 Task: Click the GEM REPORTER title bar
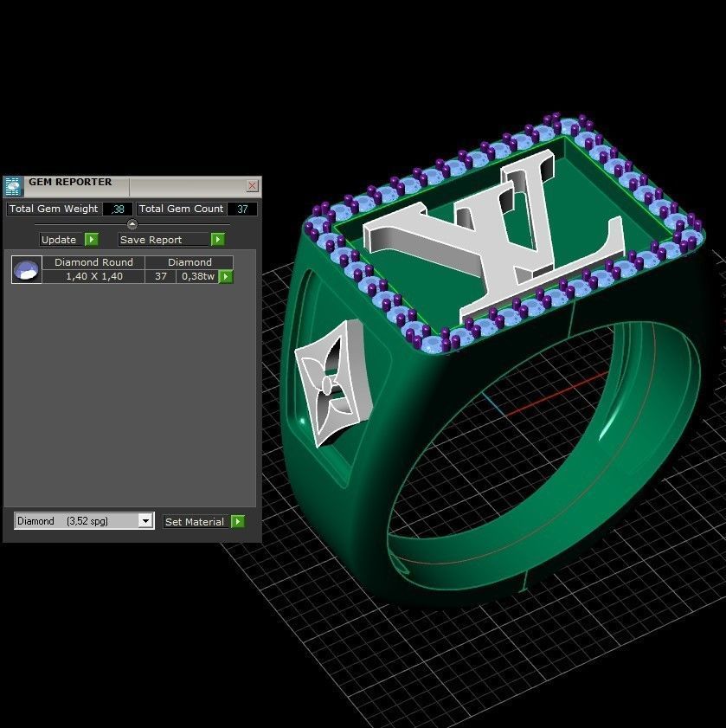click(132, 186)
